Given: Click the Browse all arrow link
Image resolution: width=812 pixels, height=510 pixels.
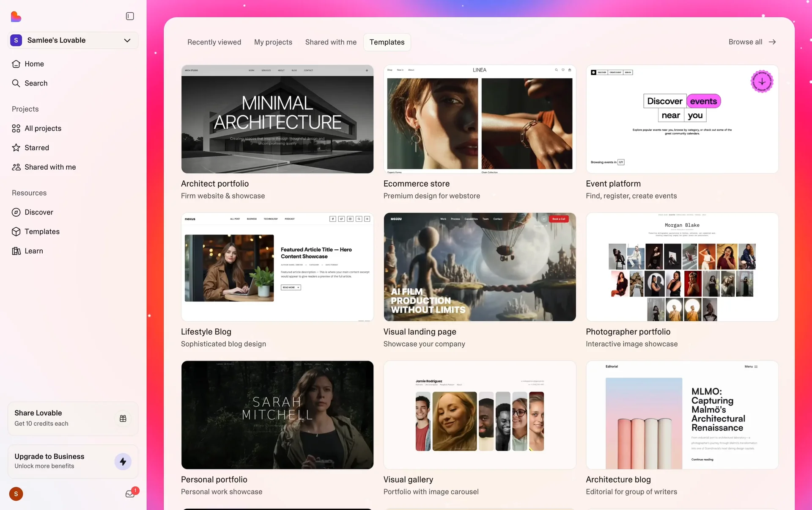Looking at the screenshot, I should [x=752, y=42].
